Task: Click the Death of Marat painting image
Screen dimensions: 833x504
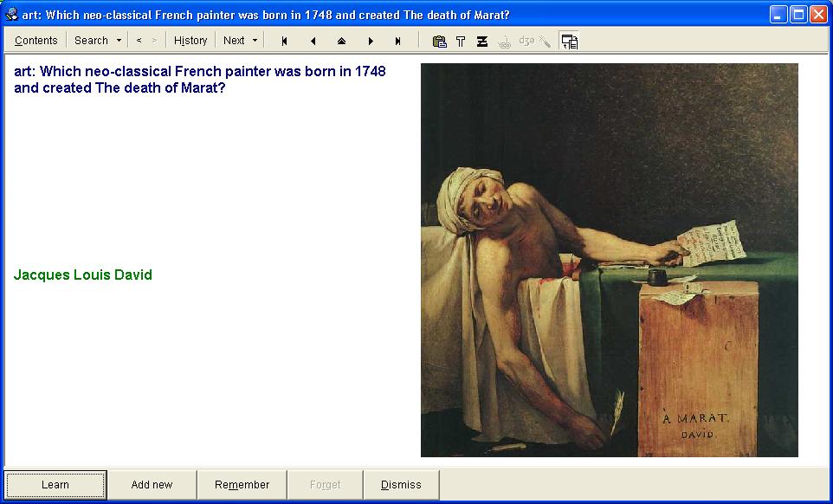Action: [x=609, y=260]
